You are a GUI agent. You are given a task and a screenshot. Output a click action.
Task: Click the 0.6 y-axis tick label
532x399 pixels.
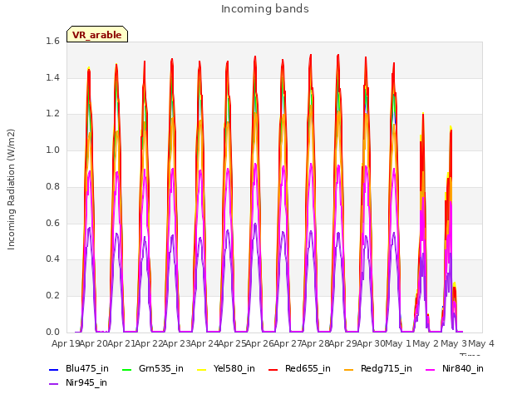point(52,223)
